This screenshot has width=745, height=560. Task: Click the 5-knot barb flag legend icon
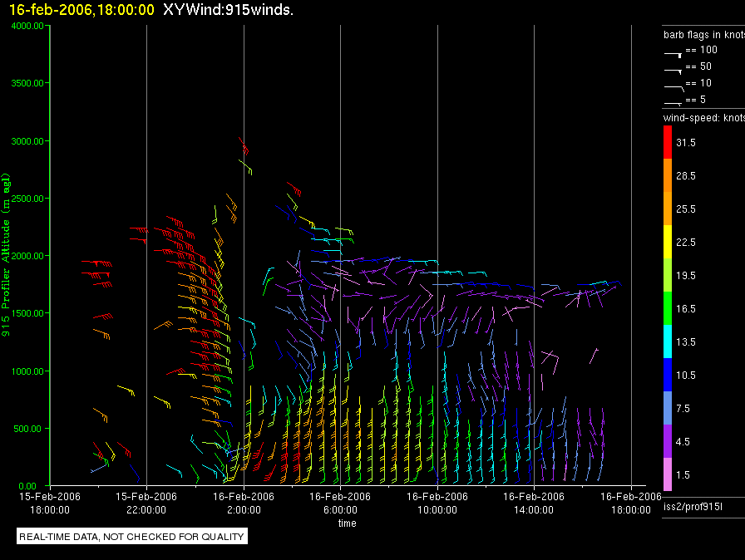tap(673, 103)
